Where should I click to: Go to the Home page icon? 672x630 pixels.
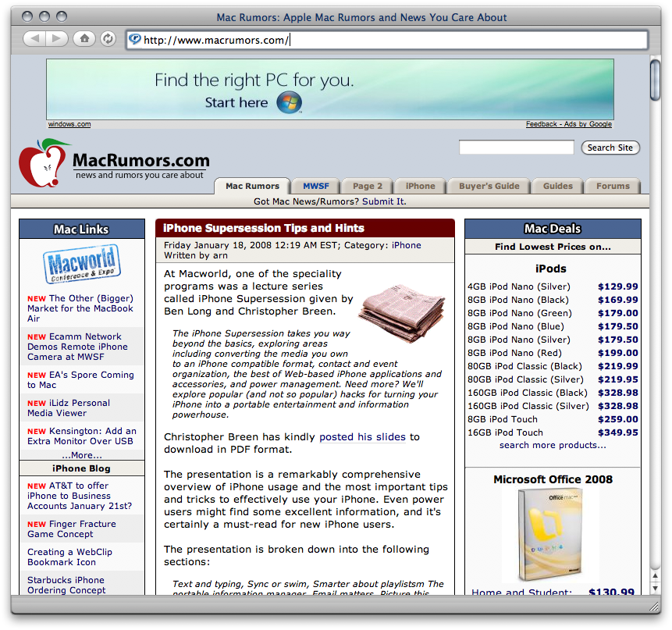point(84,39)
